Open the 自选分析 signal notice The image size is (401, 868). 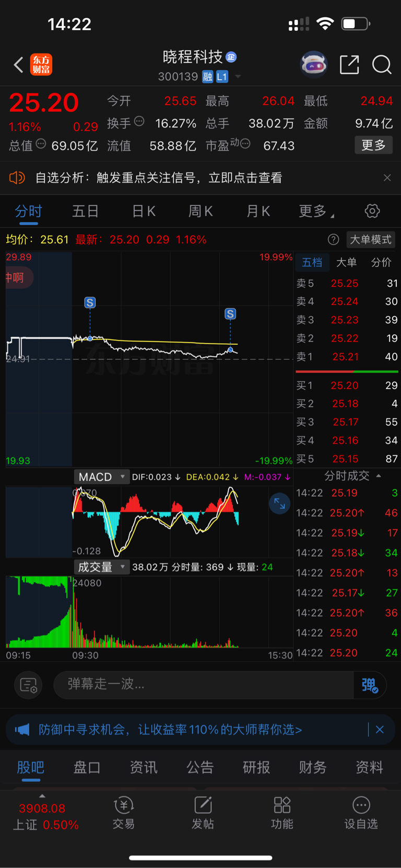[x=159, y=178]
